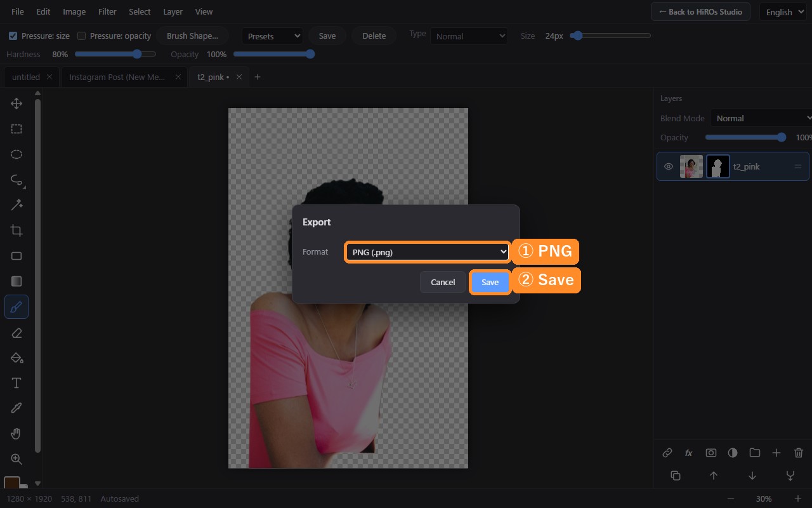Delete layer with trash icon

coord(799,453)
